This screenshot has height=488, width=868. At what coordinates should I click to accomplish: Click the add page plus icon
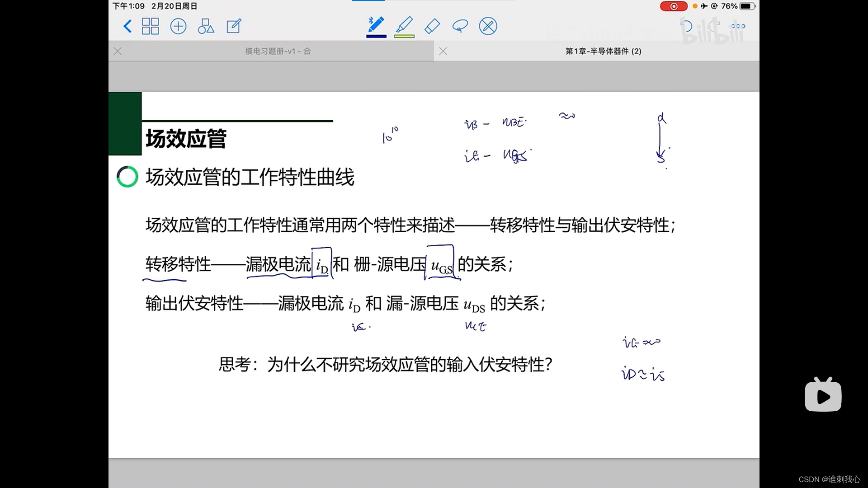[x=178, y=26]
